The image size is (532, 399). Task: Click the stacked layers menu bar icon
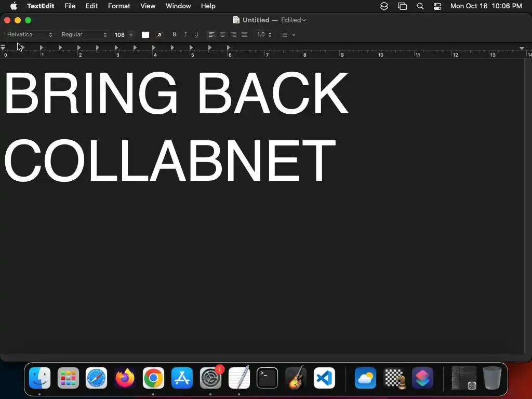coord(384,6)
